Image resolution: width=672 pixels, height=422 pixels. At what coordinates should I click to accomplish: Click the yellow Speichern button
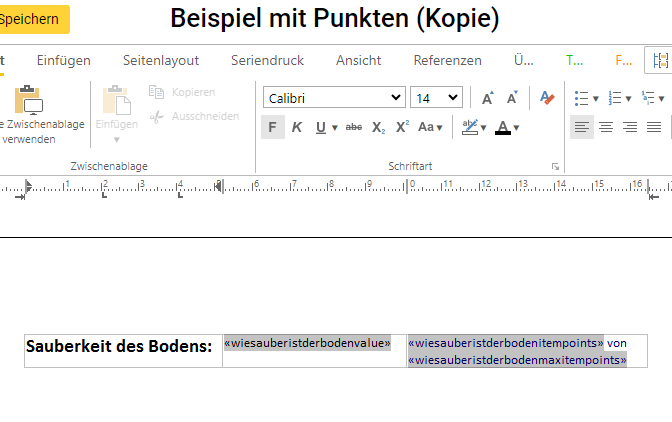[x=29, y=19]
